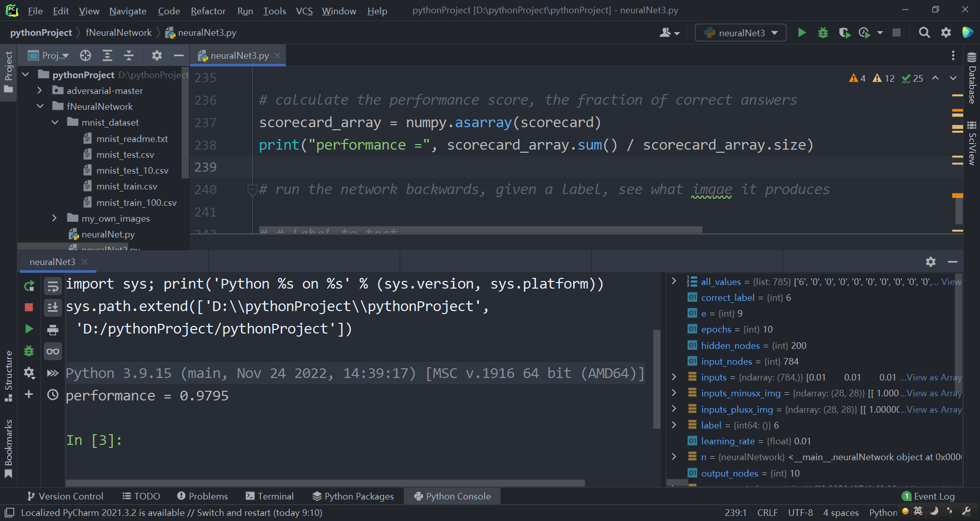Open Project panel options gear
The image size is (980, 521).
point(157,55)
